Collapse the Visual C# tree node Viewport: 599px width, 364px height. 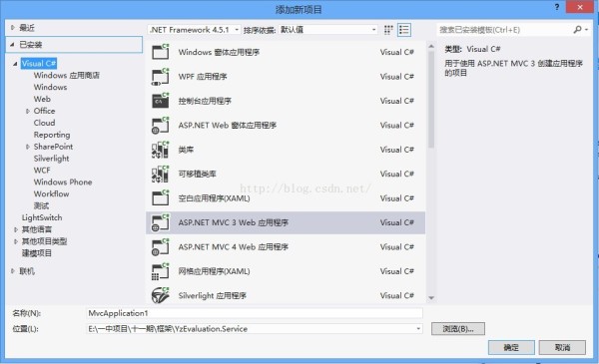point(15,64)
